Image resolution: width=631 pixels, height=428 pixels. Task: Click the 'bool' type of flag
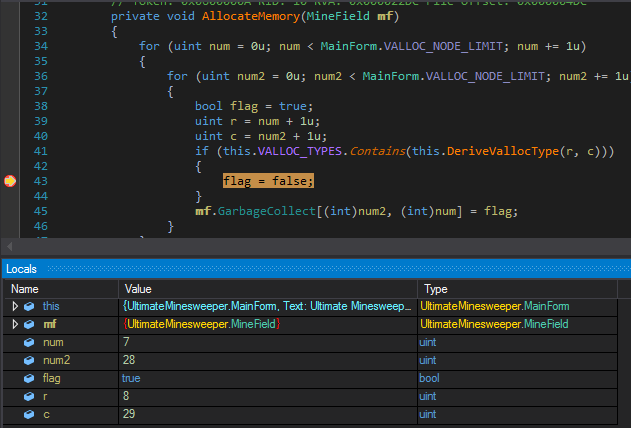point(429,378)
